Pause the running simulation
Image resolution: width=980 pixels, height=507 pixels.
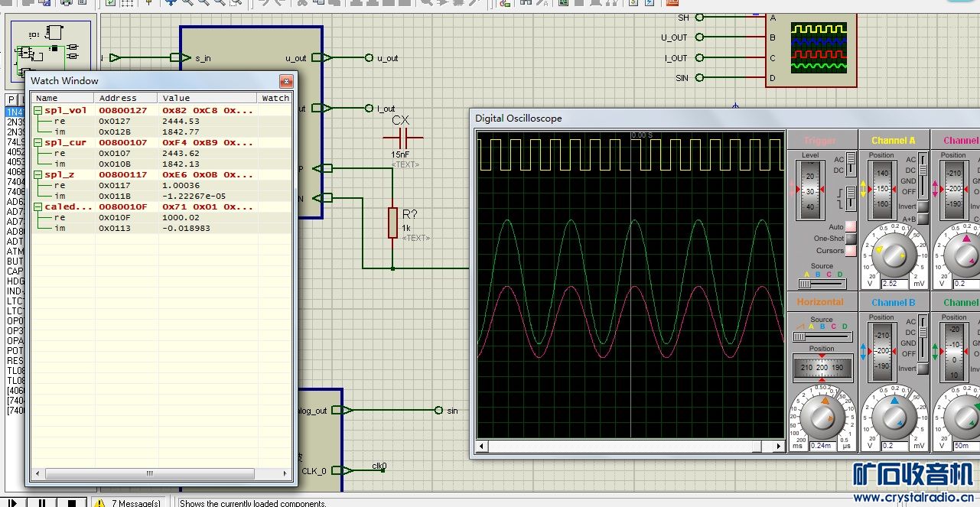(42, 502)
